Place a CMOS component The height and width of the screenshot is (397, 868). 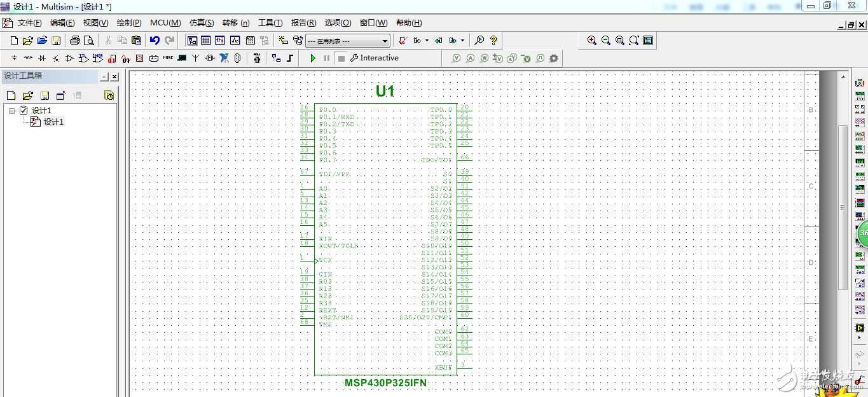click(98, 58)
